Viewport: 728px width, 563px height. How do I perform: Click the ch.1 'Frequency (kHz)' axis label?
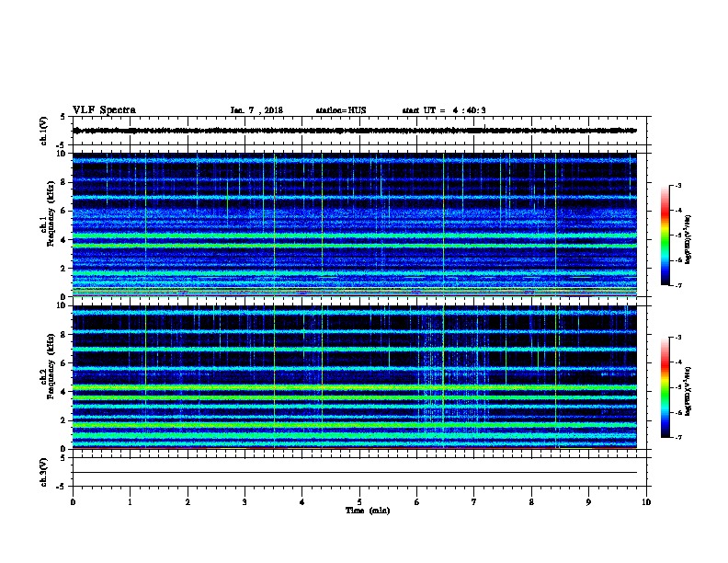click(51, 213)
